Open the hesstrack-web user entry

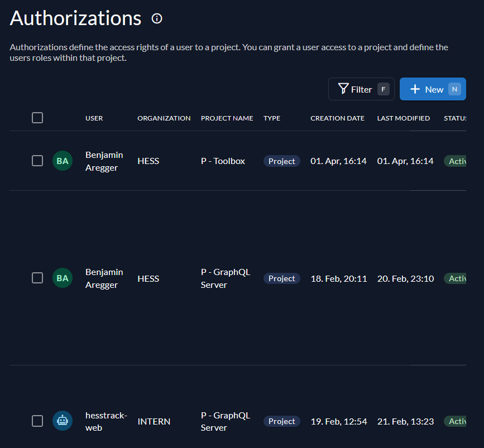[106, 421]
